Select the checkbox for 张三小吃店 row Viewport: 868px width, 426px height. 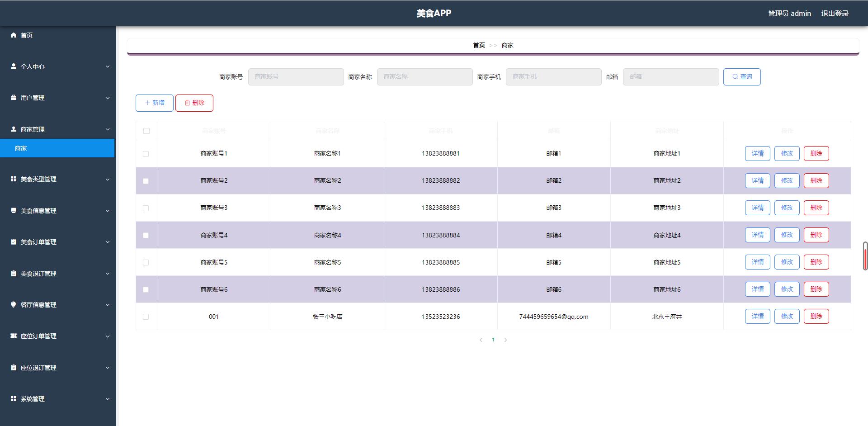click(x=146, y=317)
